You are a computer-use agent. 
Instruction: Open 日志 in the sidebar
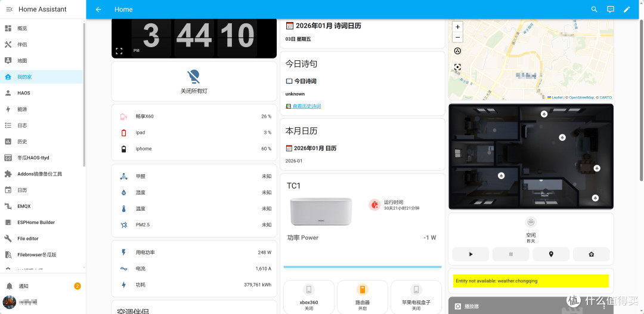tap(42, 125)
